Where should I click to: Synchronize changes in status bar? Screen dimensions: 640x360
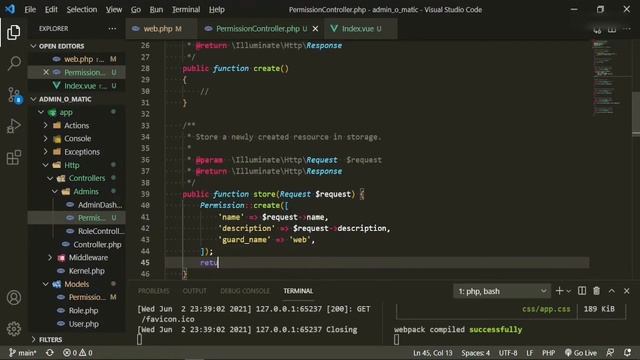click(x=50, y=353)
